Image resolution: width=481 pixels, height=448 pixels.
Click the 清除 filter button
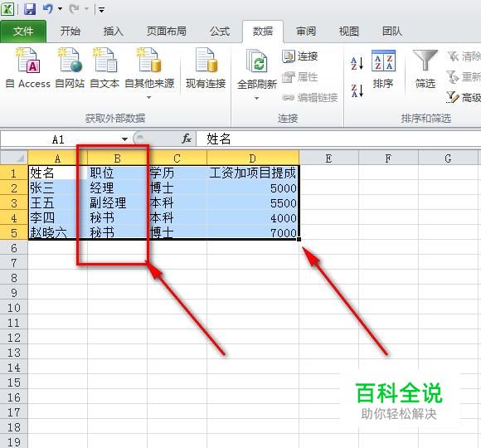464,56
